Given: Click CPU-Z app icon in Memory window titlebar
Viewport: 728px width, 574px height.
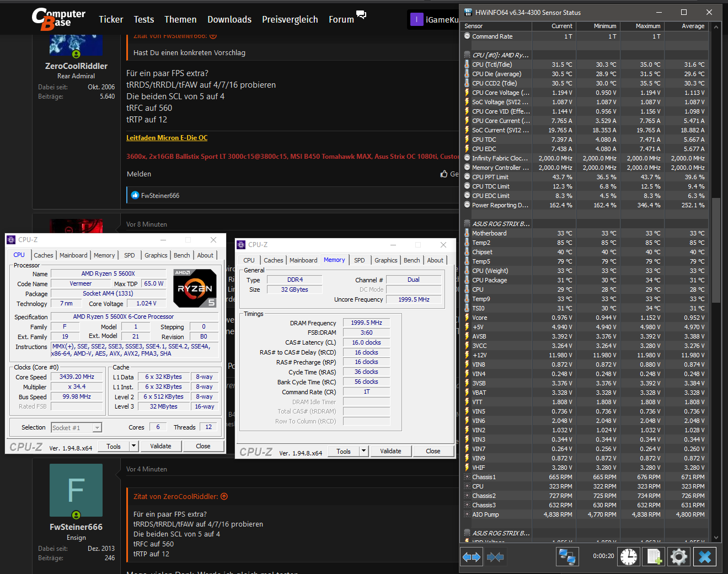Looking at the screenshot, I should pyautogui.click(x=241, y=245).
